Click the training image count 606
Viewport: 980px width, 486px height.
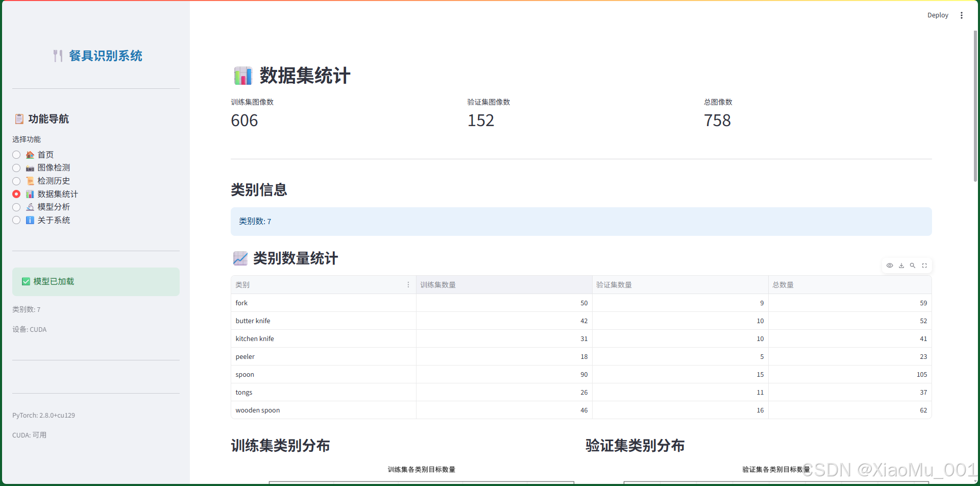pos(244,120)
